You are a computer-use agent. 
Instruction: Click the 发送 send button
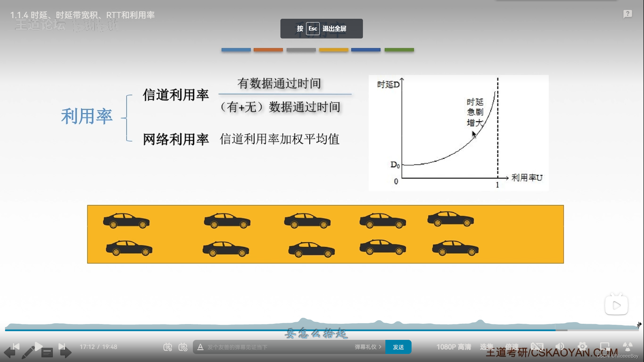click(x=398, y=347)
